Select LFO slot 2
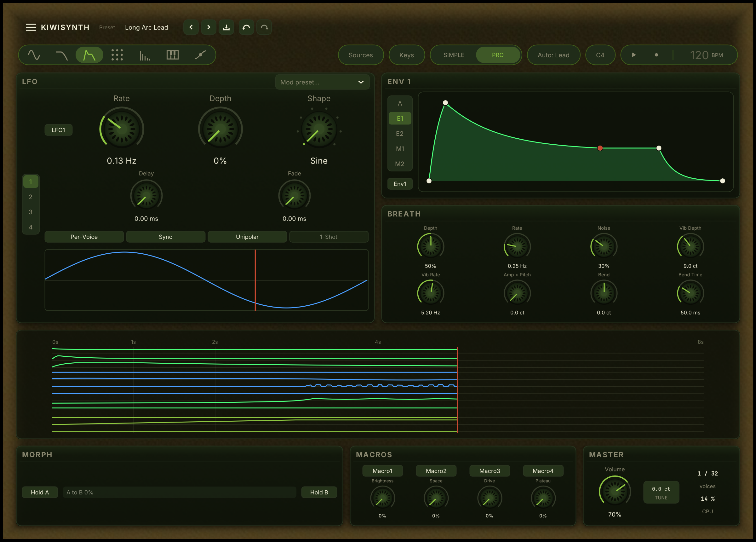756x542 pixels. (31, 197)
